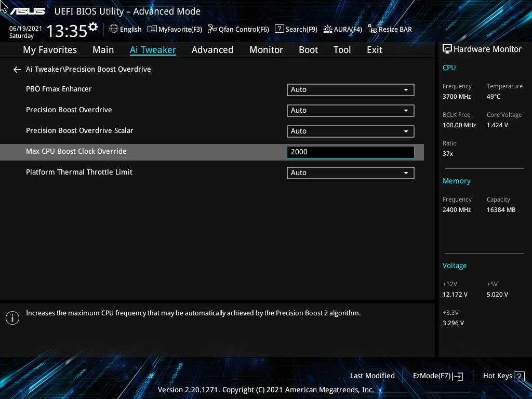The width and height of the screenshot is (532, 399).
Task: Switch to EzMode with F7 button
Action: [x=437, y=376]
